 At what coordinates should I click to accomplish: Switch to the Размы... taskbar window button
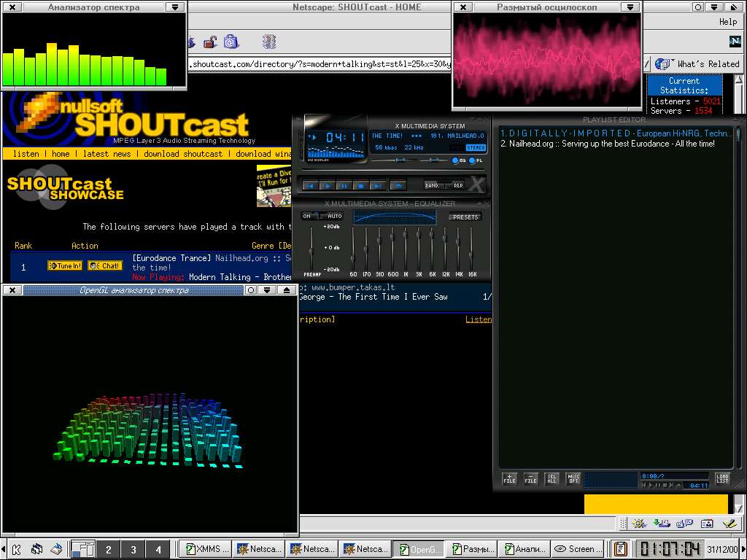(x=472, y=549)
